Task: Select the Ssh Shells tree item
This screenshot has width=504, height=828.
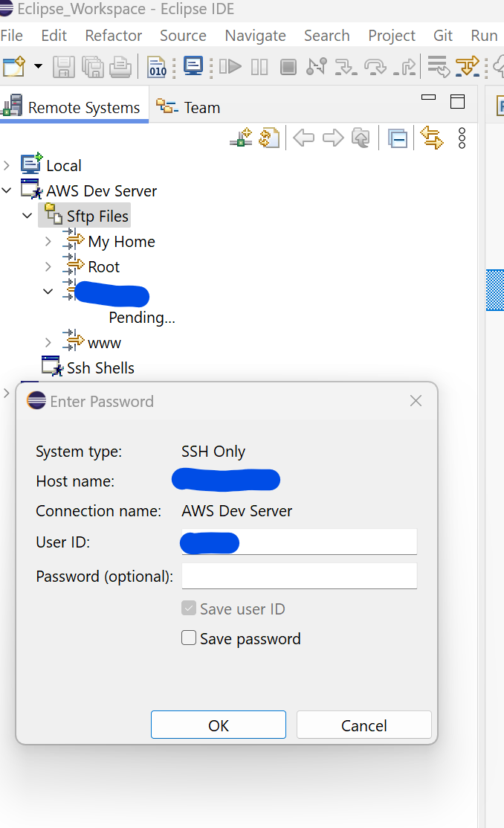Action: point(100,368)
